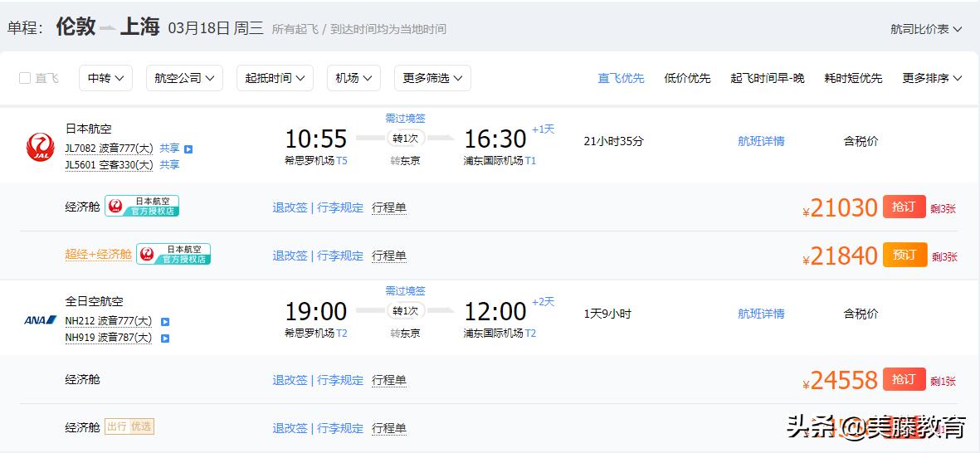980x453 pixels.
Task: Click the 1天9小时 duration
Action: 607,314
